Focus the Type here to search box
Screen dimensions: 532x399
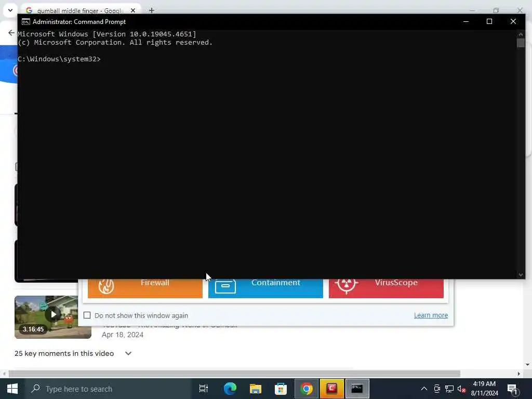[108, 389]
